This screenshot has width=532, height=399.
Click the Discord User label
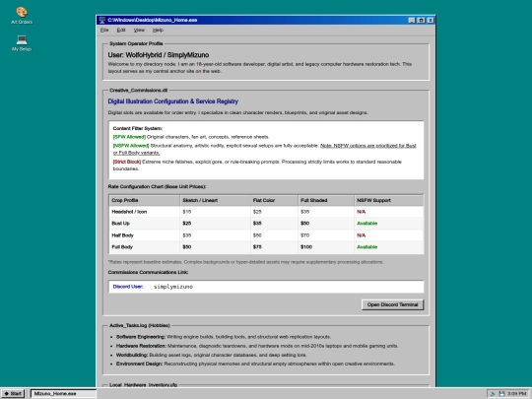point(128,287)
